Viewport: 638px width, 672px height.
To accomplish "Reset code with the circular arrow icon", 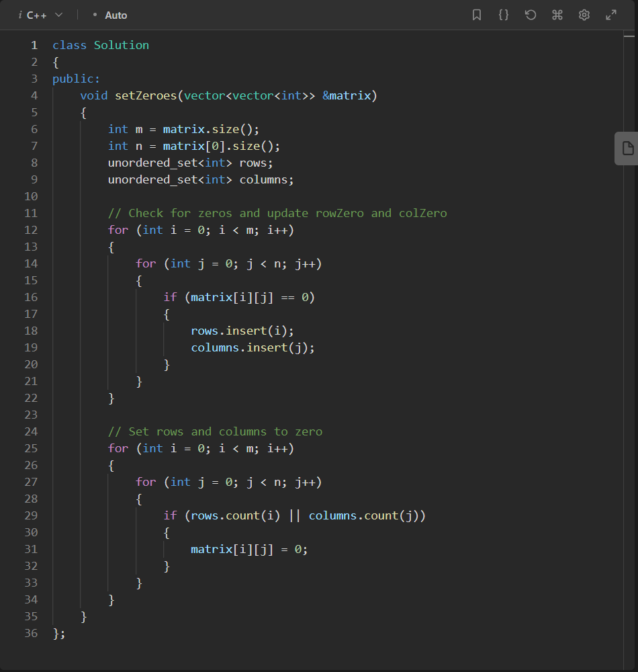I will point(531,15).
